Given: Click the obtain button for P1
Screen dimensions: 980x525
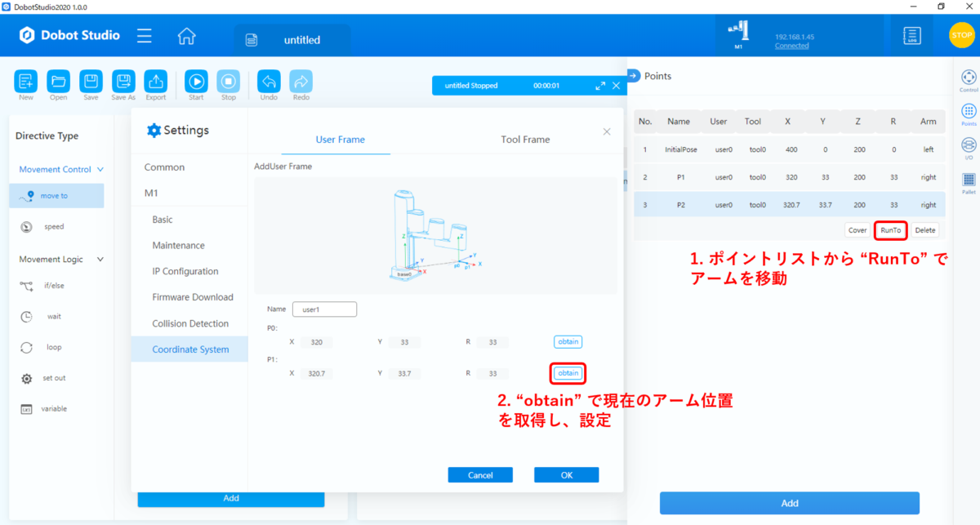Looking at the screenshot, I should [x=568, y=372].
